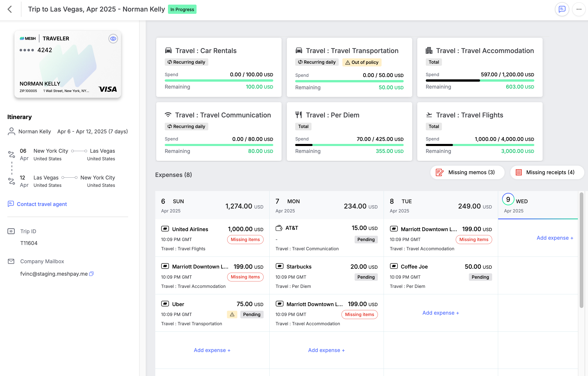Click the Missing receipts receipt icon
The width and height of the screenshot is (588, 376).
(519, 172)
